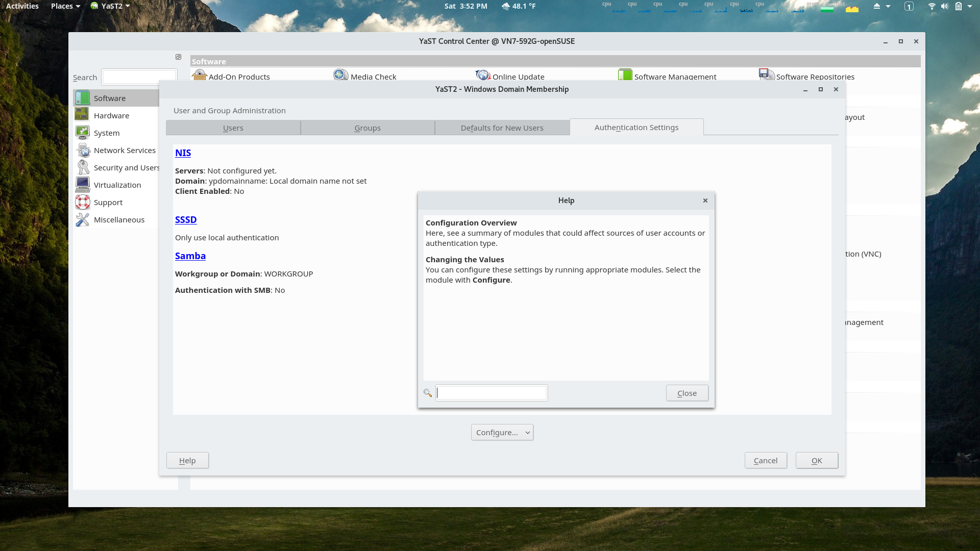The width and height of the screenshot is (980, 551).
Task: Click the Wi-Fi status icon
Action: pos(932,6)
